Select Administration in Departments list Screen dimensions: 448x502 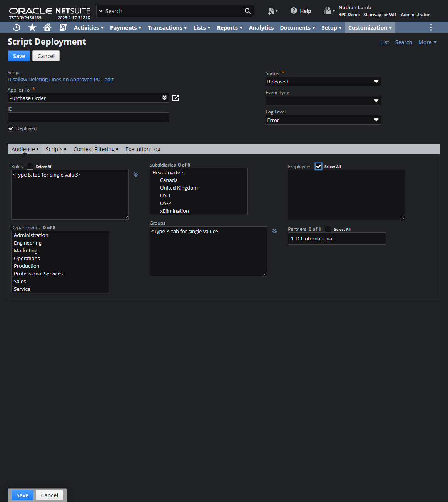pos(60,235)
